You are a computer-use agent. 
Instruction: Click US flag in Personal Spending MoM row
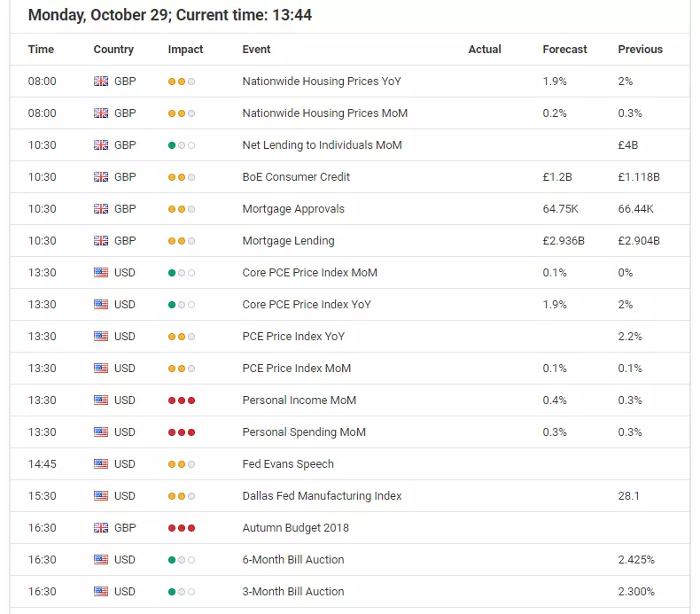101,432
